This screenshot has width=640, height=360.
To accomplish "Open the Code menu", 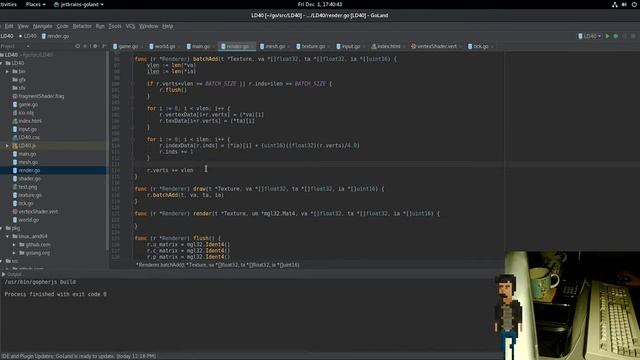I will point(62,26).
